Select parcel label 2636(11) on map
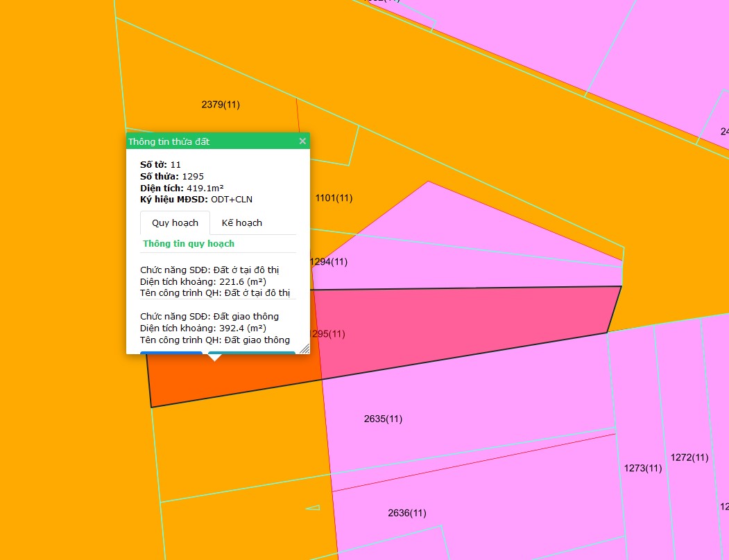Screen dimensions: 729x560 (x=407, y=513)
